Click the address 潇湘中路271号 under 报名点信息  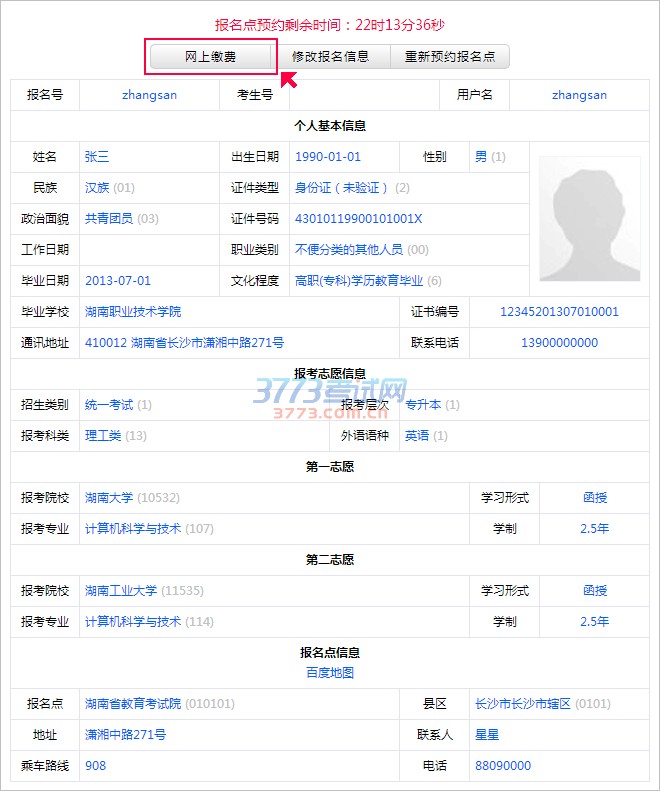(x=125, y=735)
